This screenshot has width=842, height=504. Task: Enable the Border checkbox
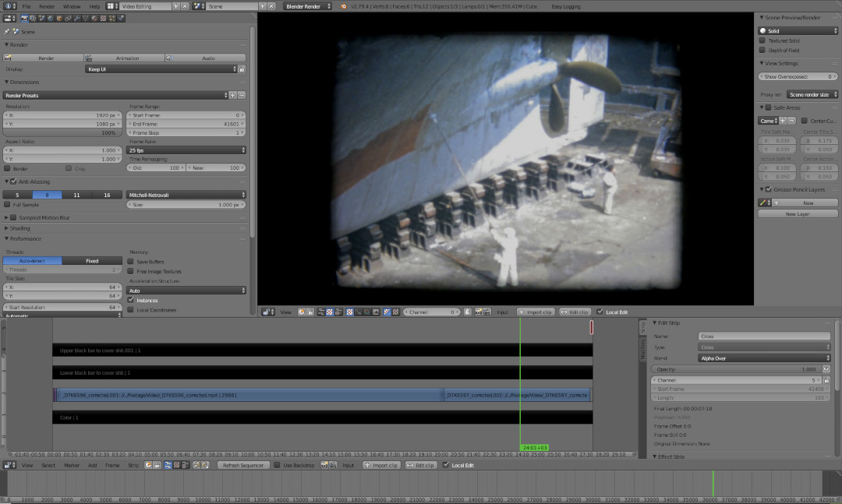(x=7, y=168)
